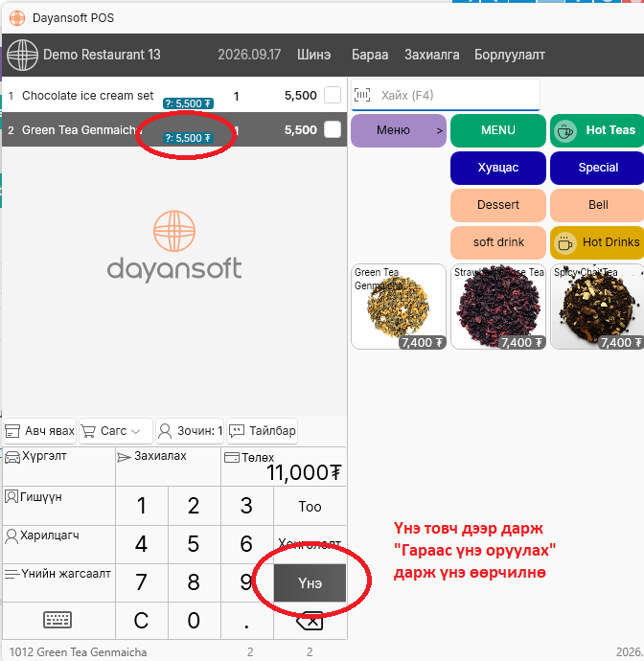644x661 pixels.
Task: Tap numpad key 8
Action: [x=194, y=582]
